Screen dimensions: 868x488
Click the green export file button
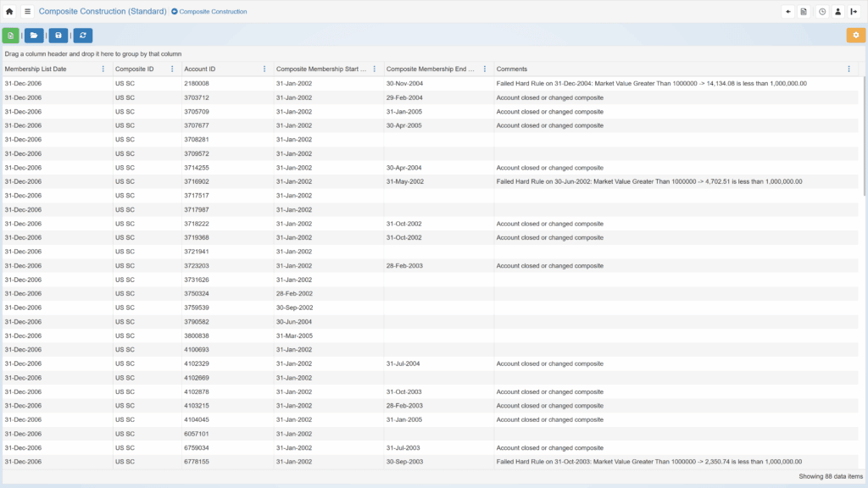(10, 36)
